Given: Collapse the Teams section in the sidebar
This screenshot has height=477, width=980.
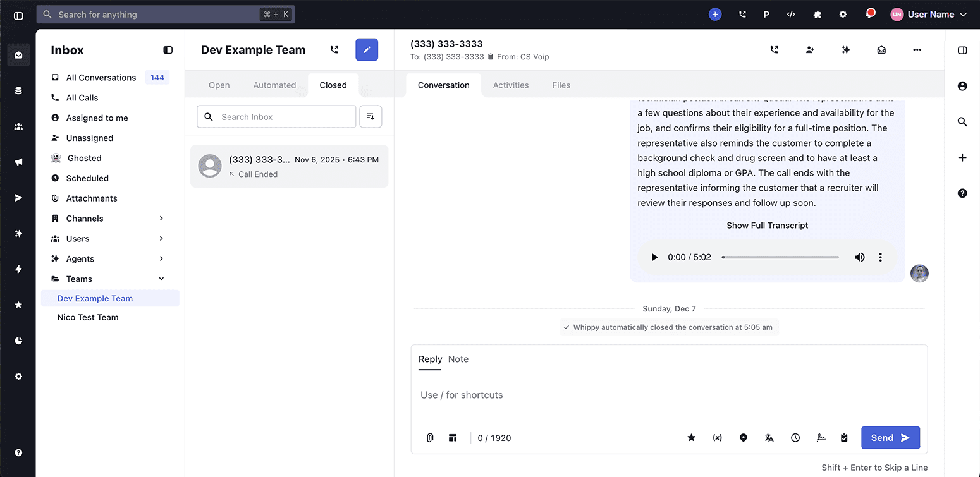Looking at the screenshot, I should coord(161,279).
